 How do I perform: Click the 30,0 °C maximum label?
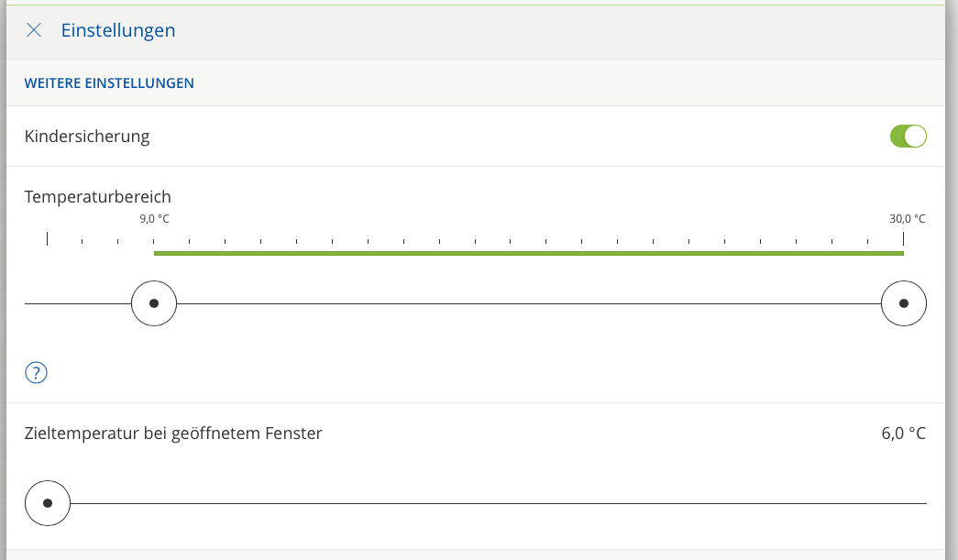click(x=907, y=219)
